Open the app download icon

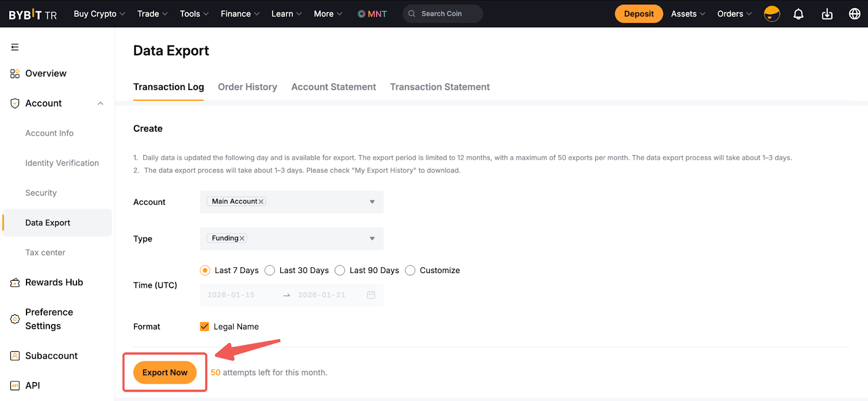pyautogui.click(x=827, y=14)
